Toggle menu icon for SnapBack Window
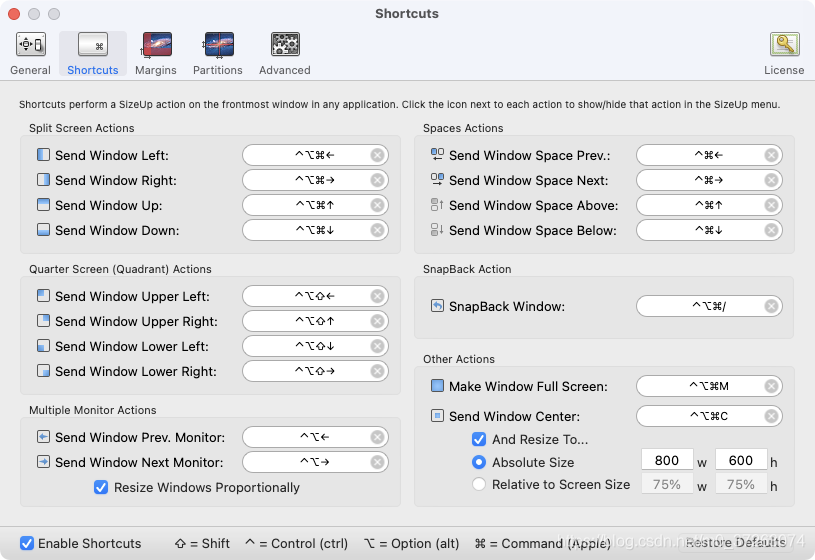 point(437,306)
